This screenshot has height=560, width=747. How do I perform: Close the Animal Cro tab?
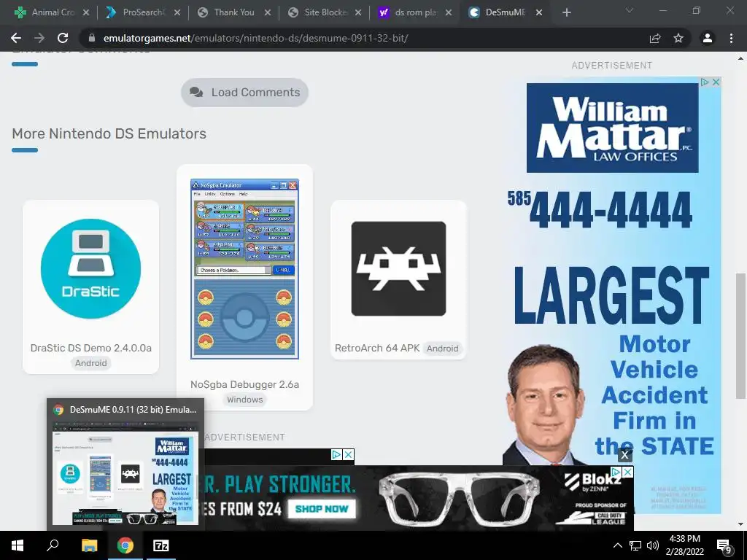click(x=86, y=12)
